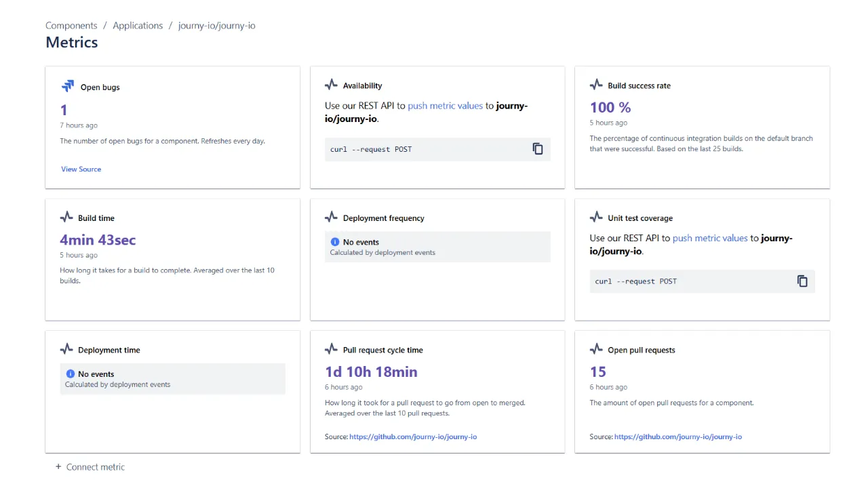This screenshot has height=488, width=868.
Task: Click the metric icon beside Build success rate
Action: pyautogui.click(x=596, y=84)
